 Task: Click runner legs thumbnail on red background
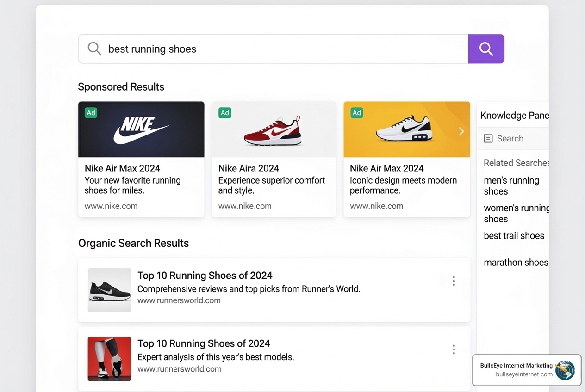pos(109,359)
